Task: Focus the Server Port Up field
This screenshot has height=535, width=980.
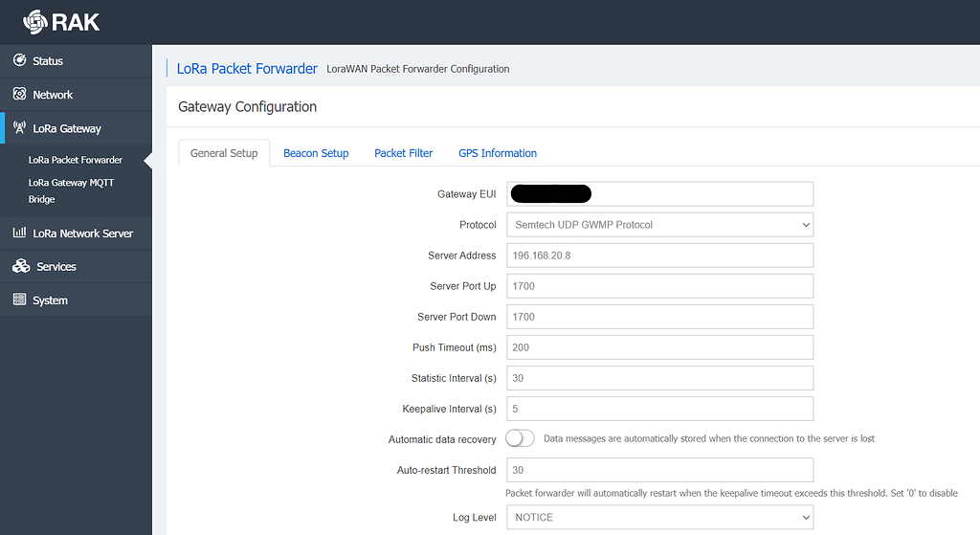Action: pyautogui.click(x=659, y=286)
